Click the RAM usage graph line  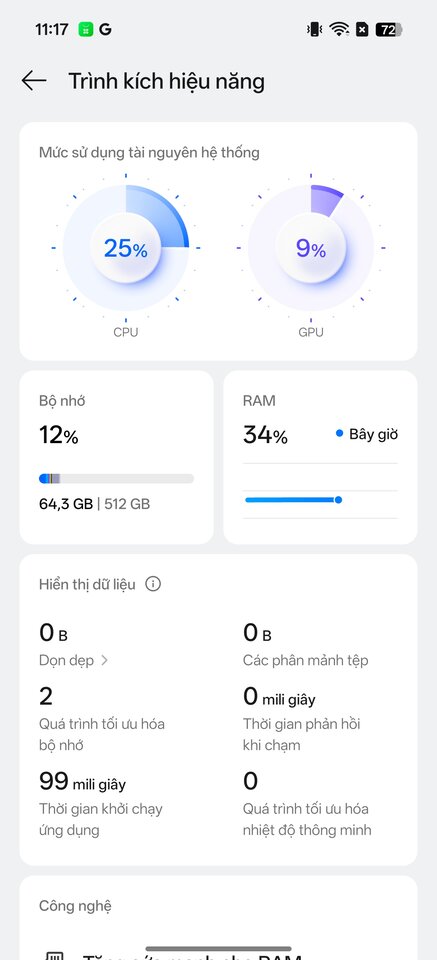pyautogui.click(x=293, y=500)
